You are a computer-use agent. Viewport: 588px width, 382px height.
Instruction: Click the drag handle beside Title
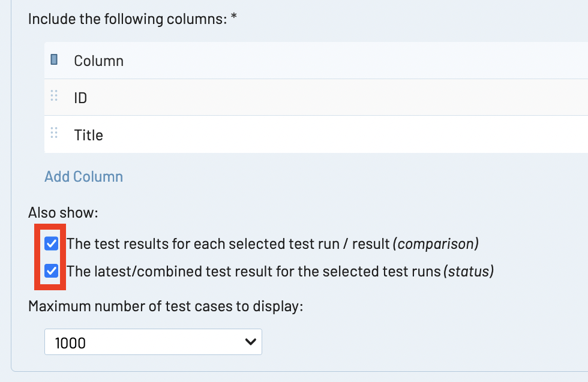[54, 134]
